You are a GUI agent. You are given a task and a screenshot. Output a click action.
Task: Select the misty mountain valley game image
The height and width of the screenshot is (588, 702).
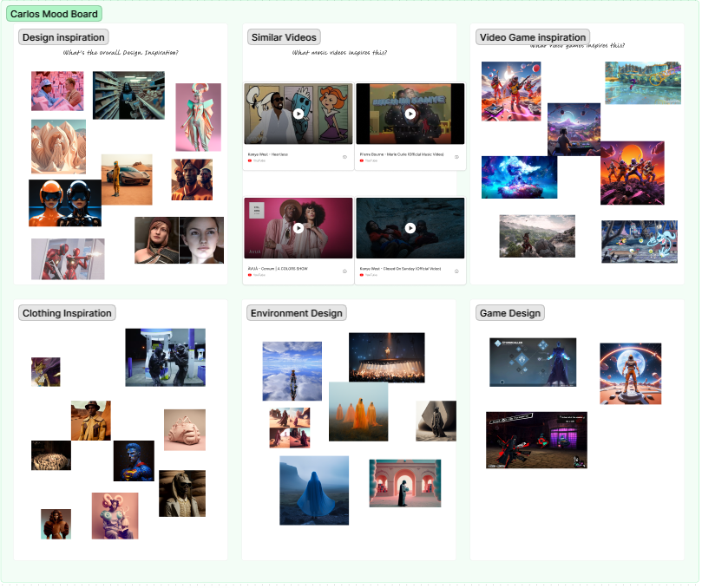tap(537, 236)
